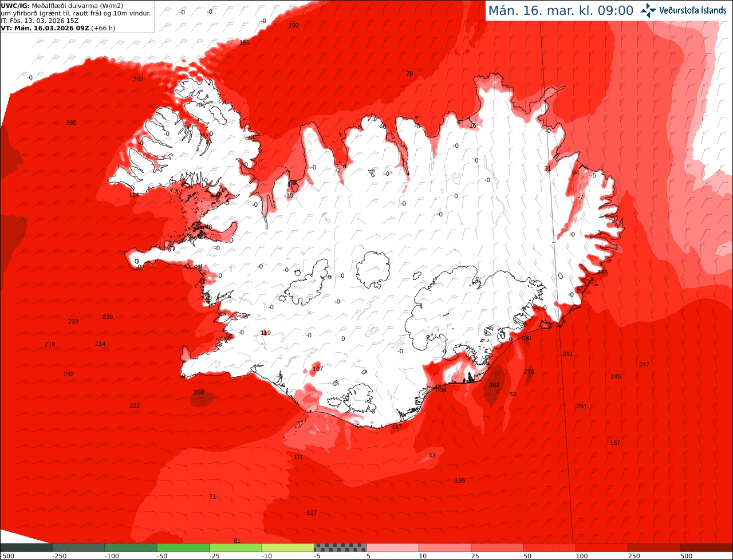Click the Veðurstofa Íslands logo icon
Viewport: 733px width, 560px height.
[648, 10]
